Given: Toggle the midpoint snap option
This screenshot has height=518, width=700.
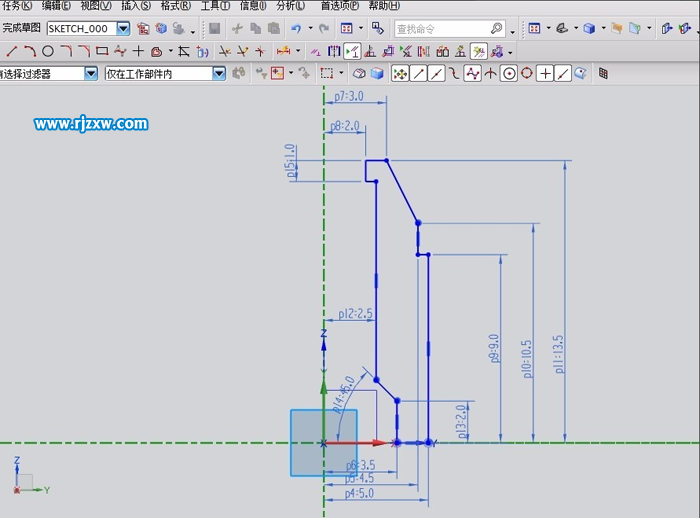Looking at the screenshot, I should click(436, 73).
